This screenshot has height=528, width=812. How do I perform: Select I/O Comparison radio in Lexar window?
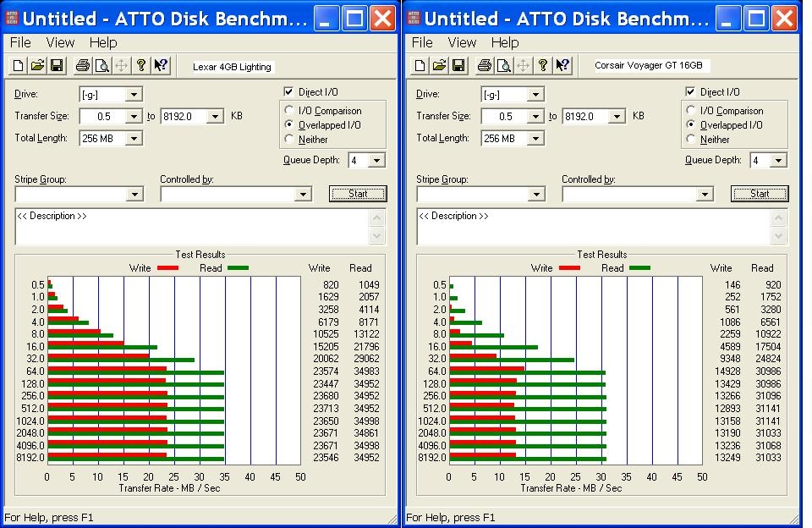pos(289,110)
